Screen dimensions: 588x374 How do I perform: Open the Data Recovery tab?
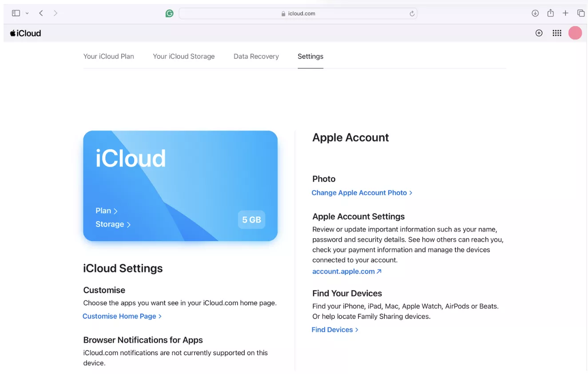point(256,56)
